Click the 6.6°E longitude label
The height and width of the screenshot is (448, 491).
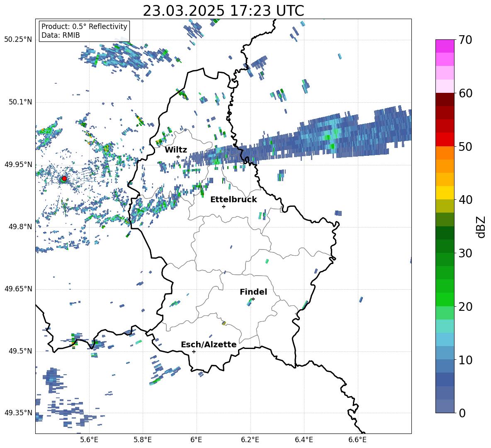pos(357,440)
